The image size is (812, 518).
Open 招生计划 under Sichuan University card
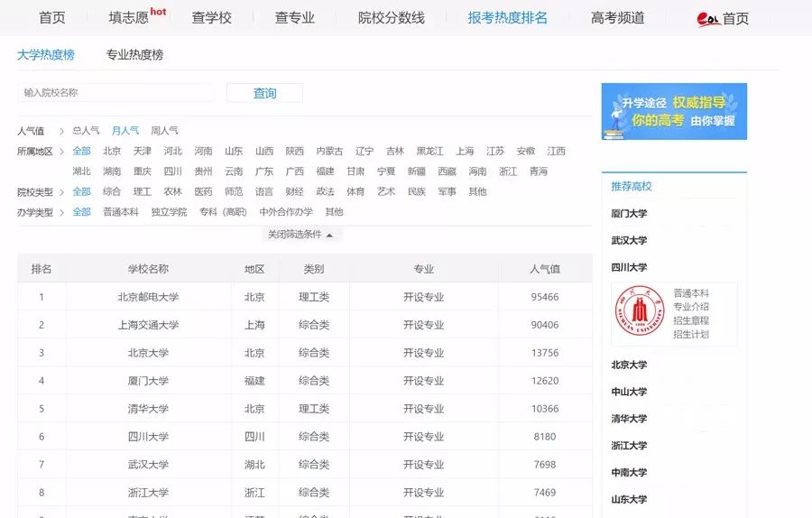point(691,335)
